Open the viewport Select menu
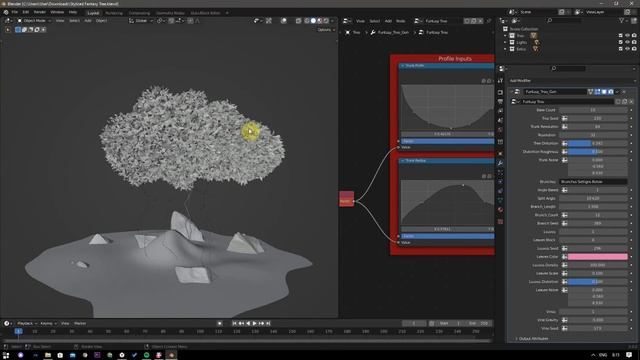Image resolution: width=640 pixels, height=360 pixels. pyautogui.click(x=74, y=20)
